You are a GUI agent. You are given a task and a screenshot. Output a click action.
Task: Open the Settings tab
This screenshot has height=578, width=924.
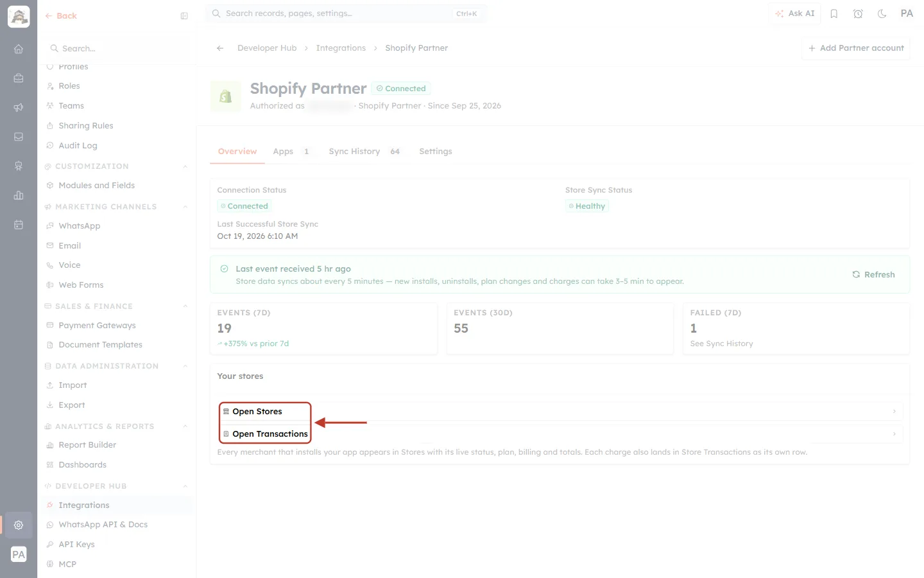point(436,152)
